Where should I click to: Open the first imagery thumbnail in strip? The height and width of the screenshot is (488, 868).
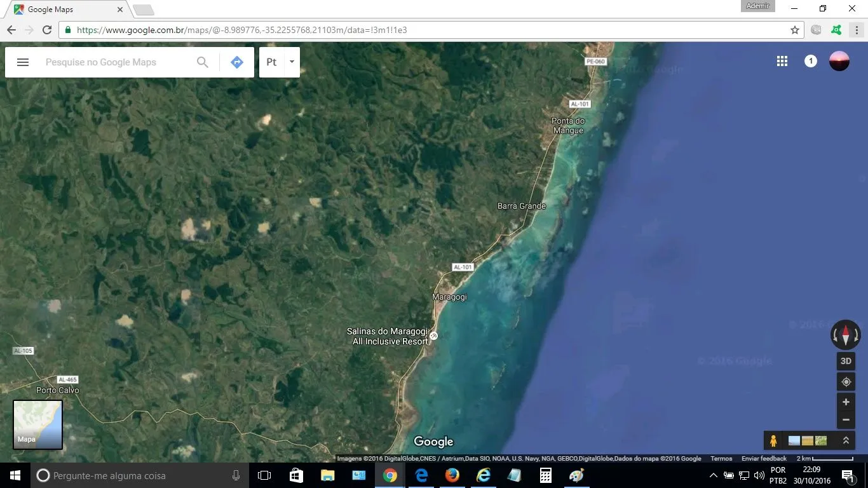[794, 440]
